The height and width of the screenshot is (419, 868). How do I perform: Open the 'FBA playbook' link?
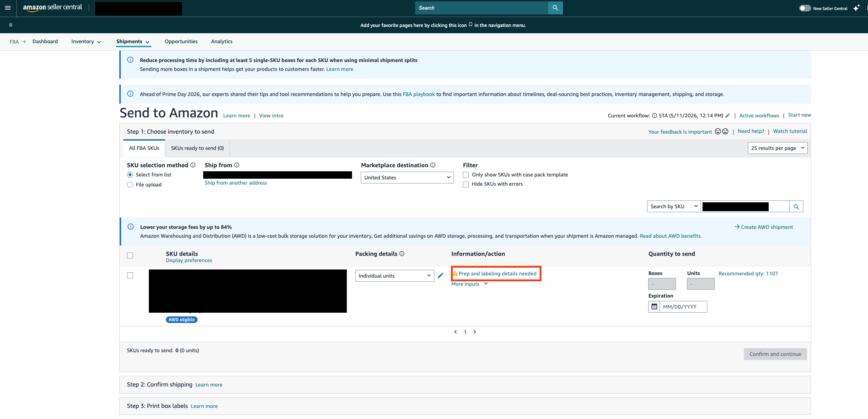[418, 94]
